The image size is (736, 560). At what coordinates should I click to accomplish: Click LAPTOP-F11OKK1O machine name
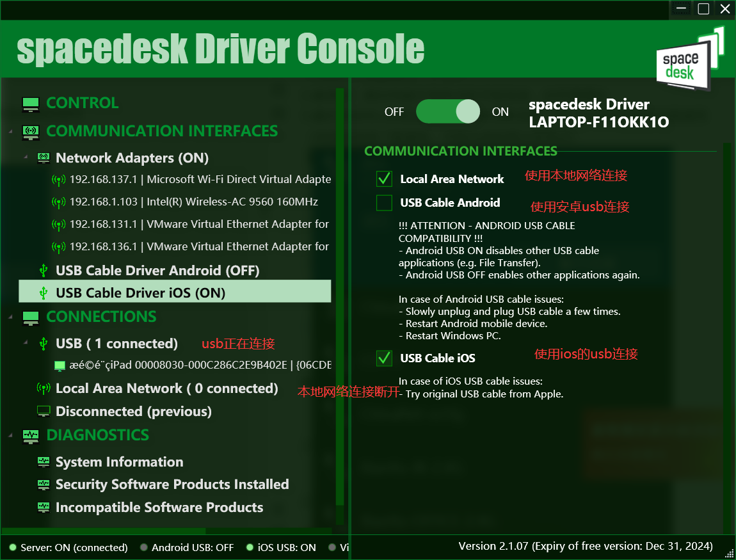tap(598, 122)
